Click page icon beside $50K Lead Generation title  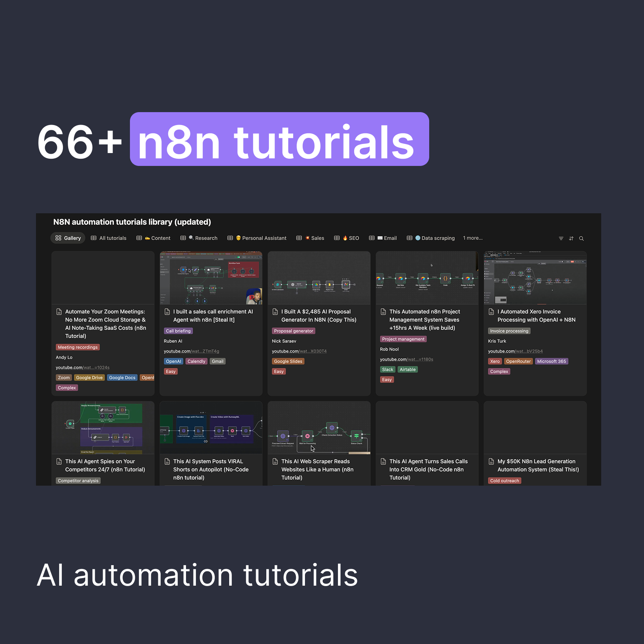pos(491,461)
